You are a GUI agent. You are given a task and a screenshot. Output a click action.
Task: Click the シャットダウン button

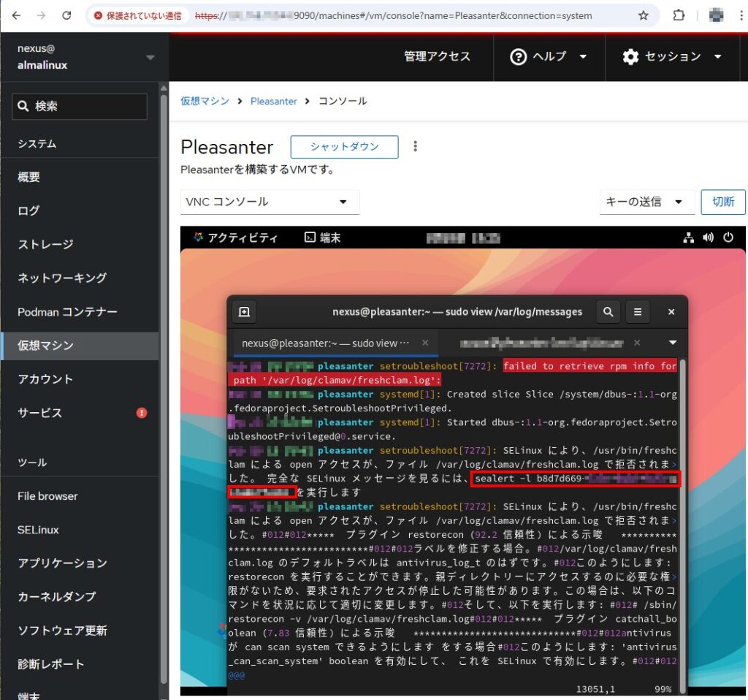[344, 147]
